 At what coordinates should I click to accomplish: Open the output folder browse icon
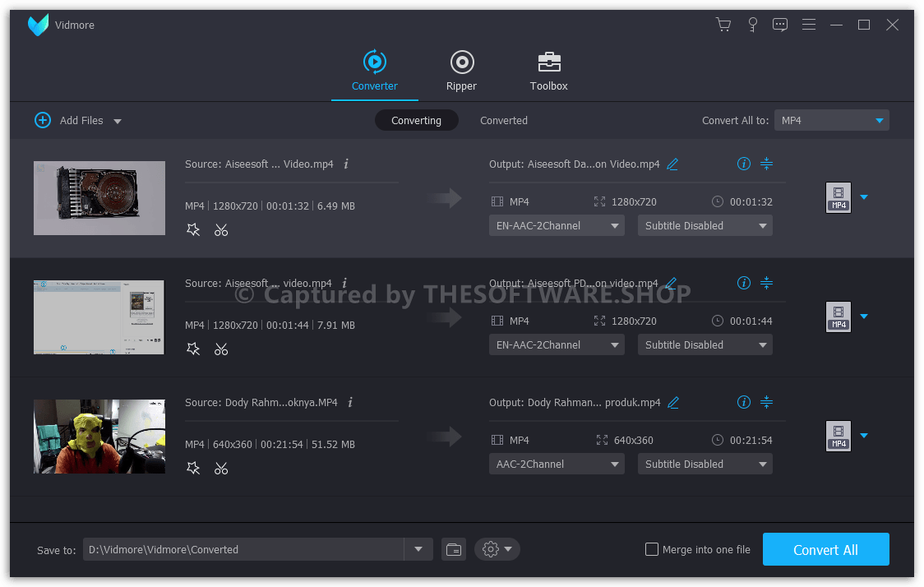453,549
